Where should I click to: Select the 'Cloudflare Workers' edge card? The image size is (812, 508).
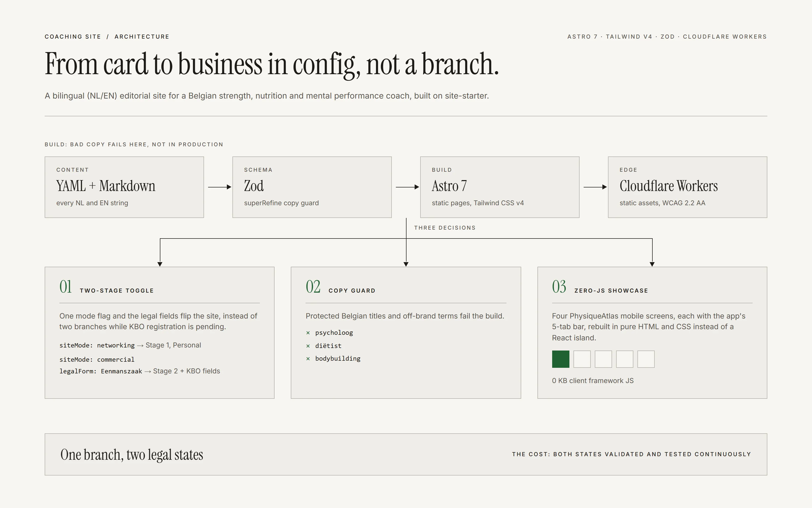[x=687, y=187]
